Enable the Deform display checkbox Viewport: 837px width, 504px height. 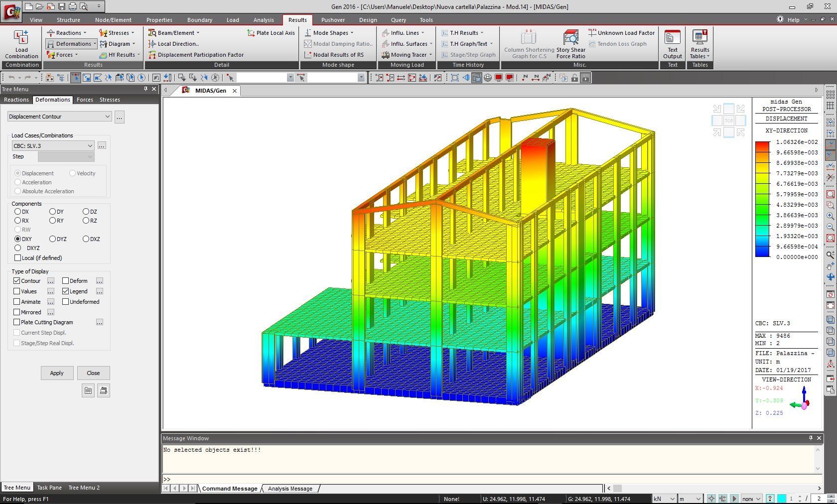[x=65, y=280]
